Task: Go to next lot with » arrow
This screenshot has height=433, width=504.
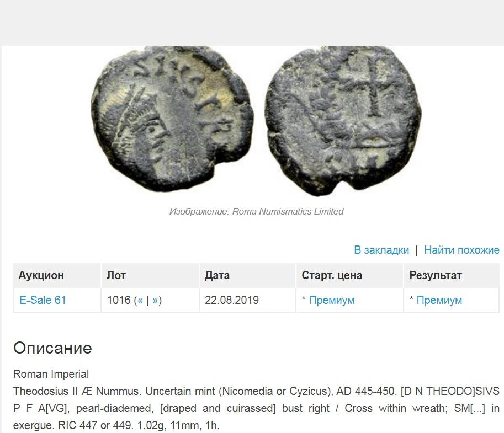Action: coord(155,300)
